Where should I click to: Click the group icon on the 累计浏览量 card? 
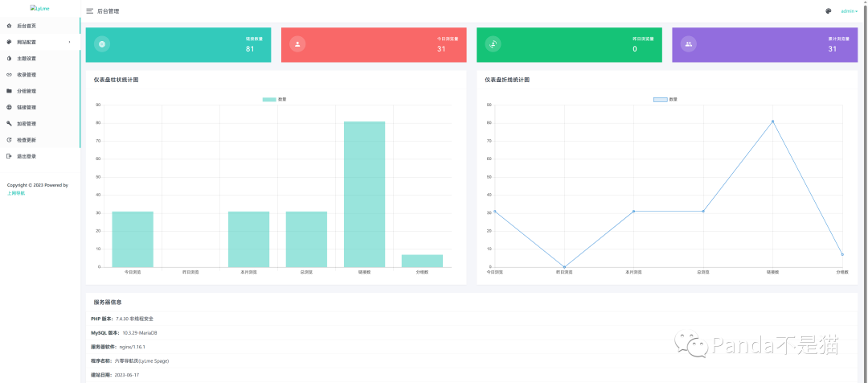(688, 44)
